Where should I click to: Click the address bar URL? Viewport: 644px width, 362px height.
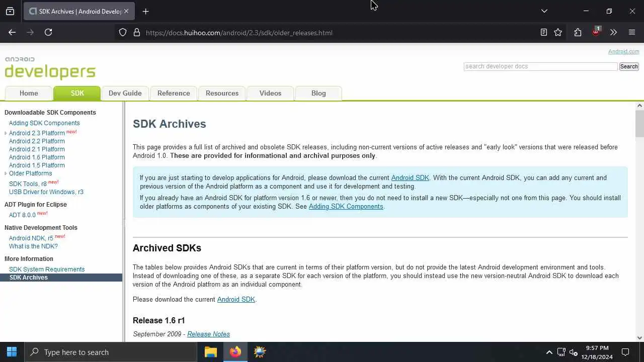point(239,33)
